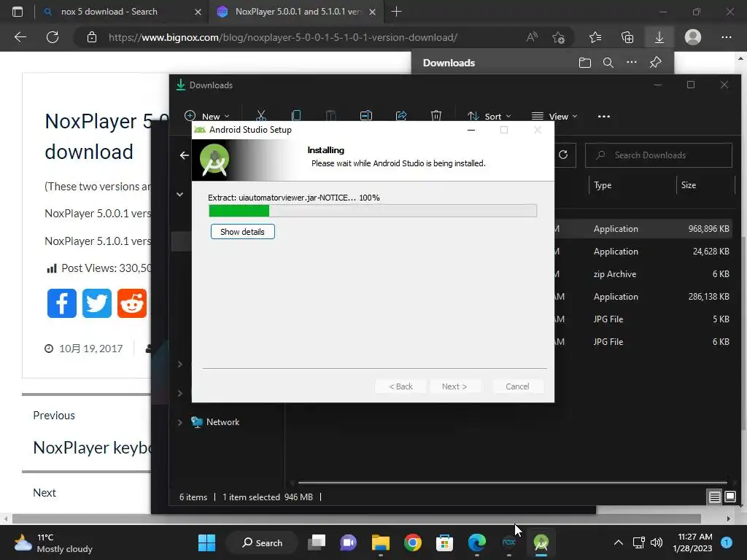Open Google Chrome from the taskbar
This screenshot has height=560, width=747.
point(413,542)
